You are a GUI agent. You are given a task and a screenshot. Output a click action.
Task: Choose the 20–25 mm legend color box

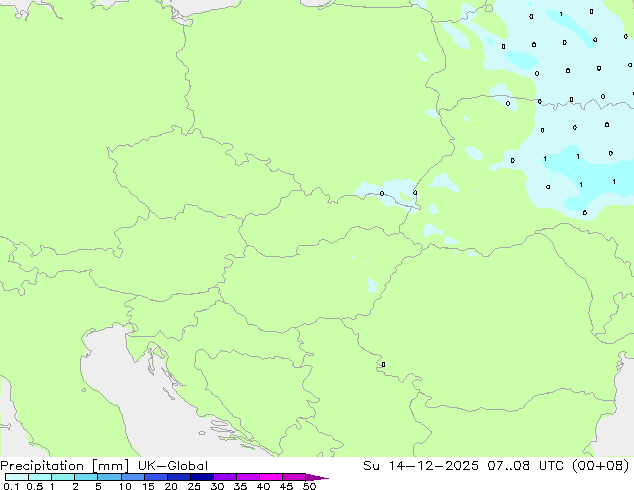tap(178, 477)
